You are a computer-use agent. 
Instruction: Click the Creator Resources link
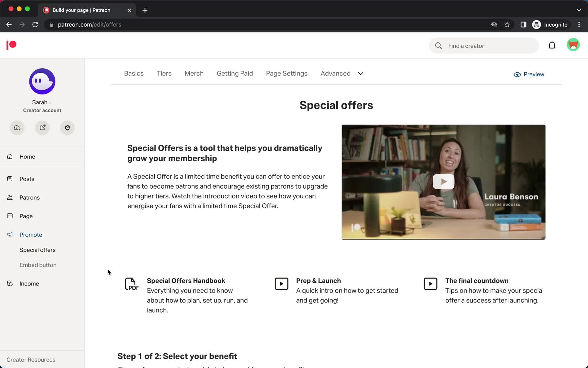click(x=31, y=359)
